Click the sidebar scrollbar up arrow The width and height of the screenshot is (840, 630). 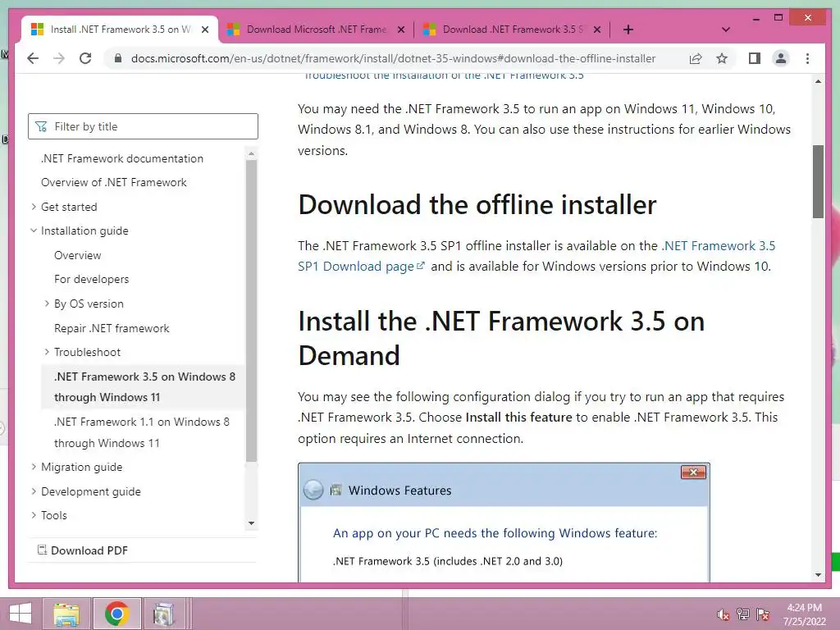pos(251,153)
